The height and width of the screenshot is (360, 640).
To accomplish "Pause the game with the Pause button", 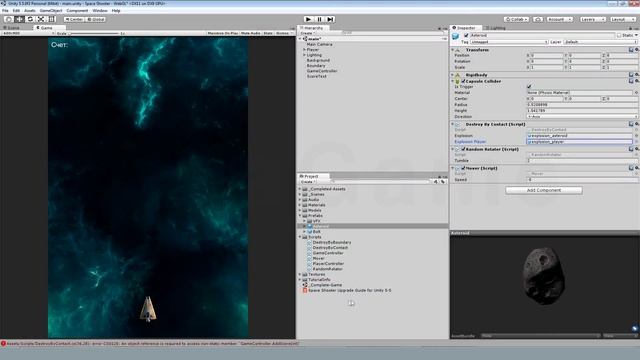I will (x=320, y=19).
